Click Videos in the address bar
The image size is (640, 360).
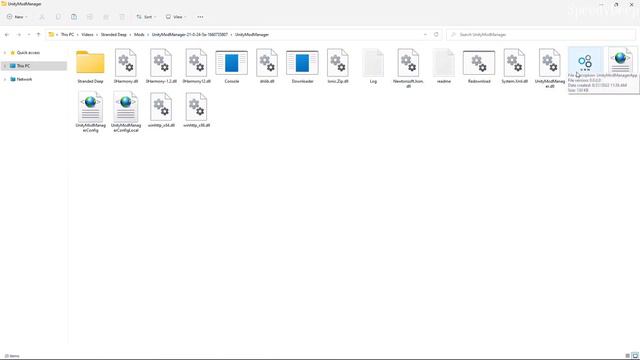[x=87, y=35]
